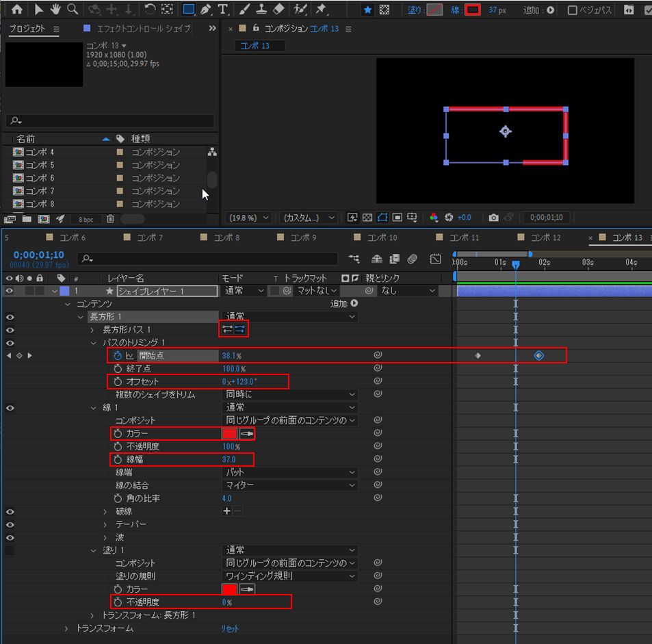Expand the 長方形パス 1 group
652x644 pixels.
pyautogui.click(x=92, y=330)
